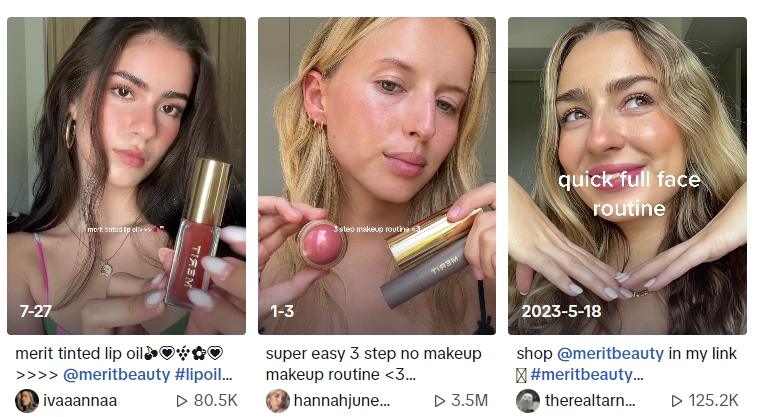
Task: Open the merit tinted lip oil video
Action: point(126,175)
